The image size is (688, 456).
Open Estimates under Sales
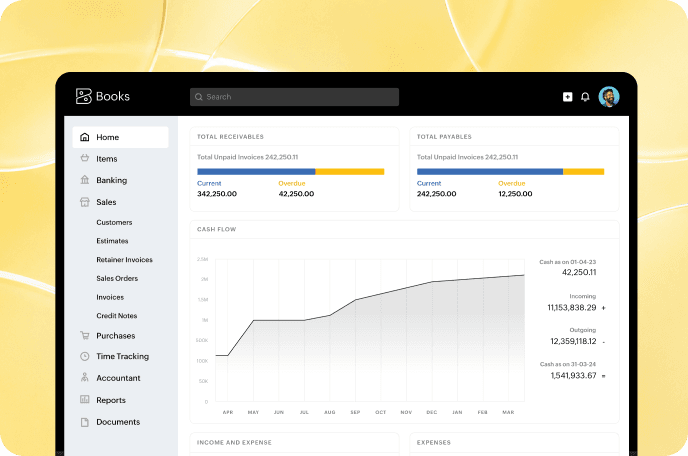pyautogui.click(x=112, y=241)
